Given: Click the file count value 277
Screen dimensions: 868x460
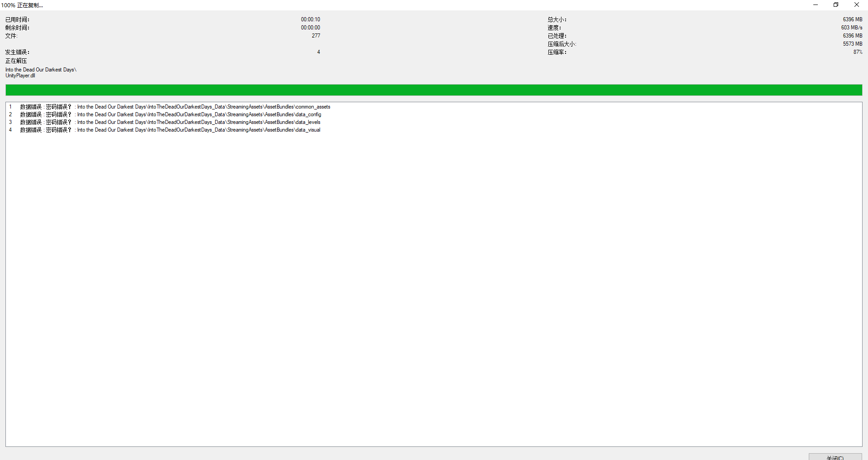Looking at the screenshot, I should [316, 36].
